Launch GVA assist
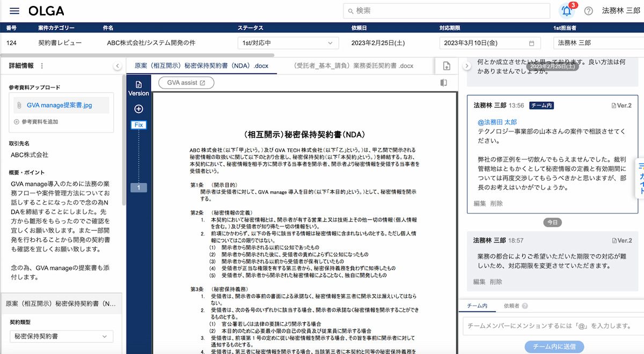The width and height of the screenshot is (644, 354). click(x=186, y=83)
